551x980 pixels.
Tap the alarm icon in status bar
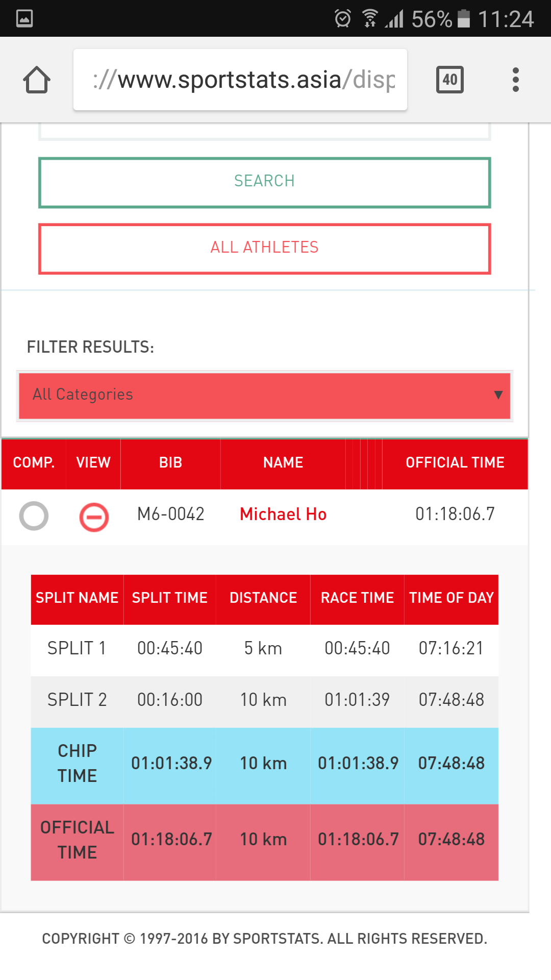[x=342, y=18]
